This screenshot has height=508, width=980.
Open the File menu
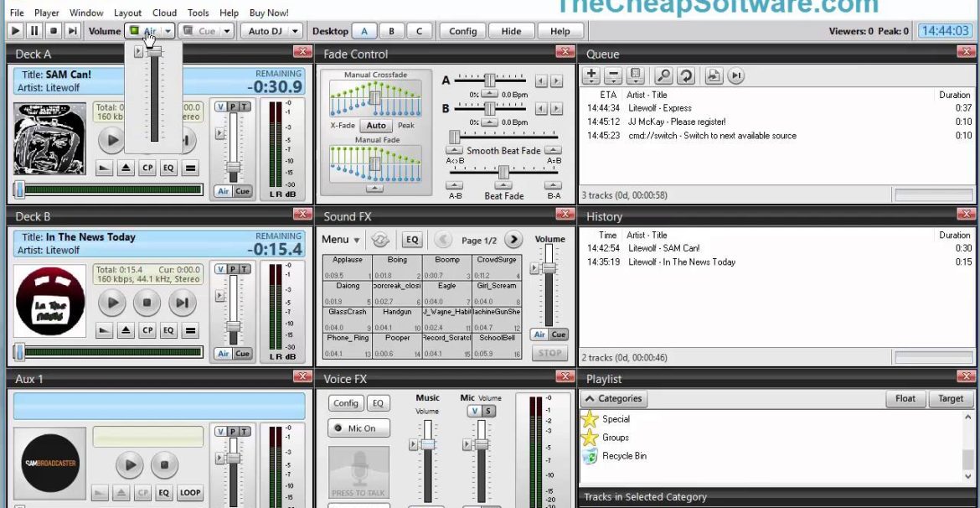[17, 13]
